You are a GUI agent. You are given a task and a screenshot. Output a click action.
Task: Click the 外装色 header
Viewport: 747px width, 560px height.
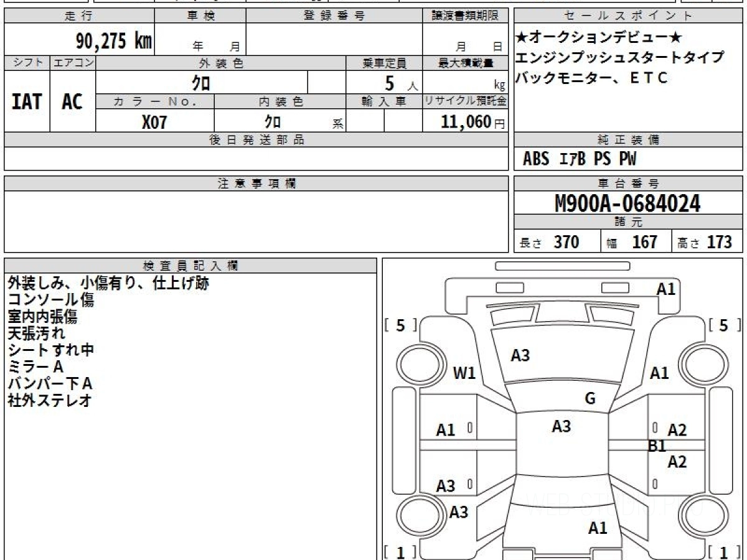click(221, 63)
